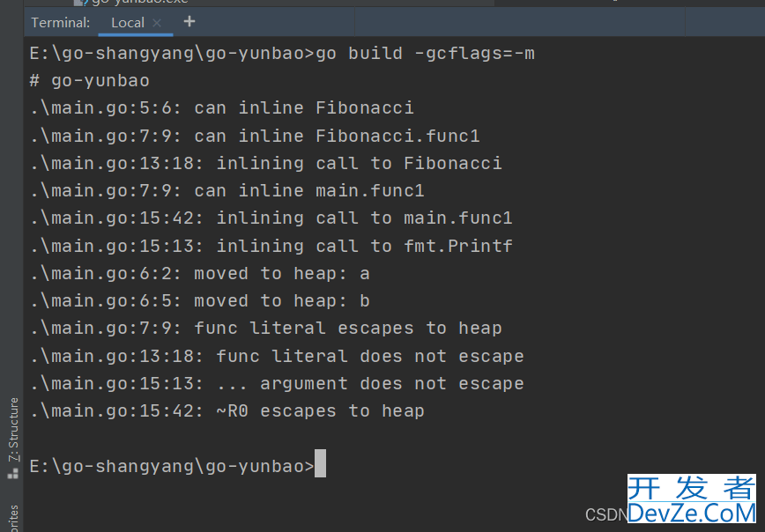Click the main.go:7:9 Fibonacci.func1 line

(255, 136)
